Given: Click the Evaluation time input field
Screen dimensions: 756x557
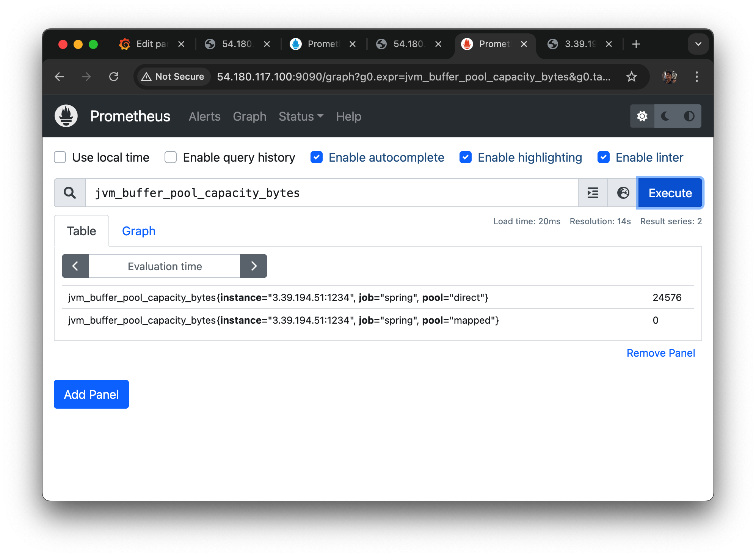Looking at the screenshot, I should (x=165, y=266).
